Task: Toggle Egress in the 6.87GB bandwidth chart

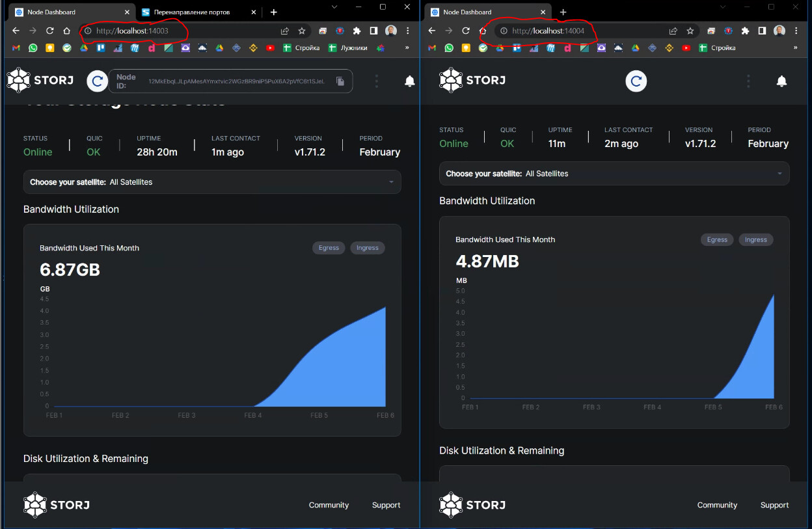Action: 329,248
